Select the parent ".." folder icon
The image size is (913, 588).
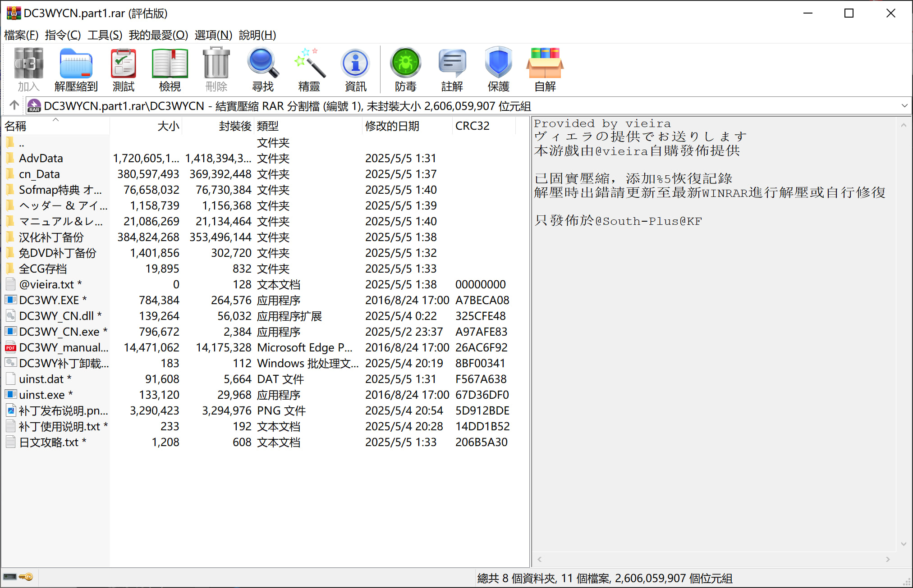(10, 142)
